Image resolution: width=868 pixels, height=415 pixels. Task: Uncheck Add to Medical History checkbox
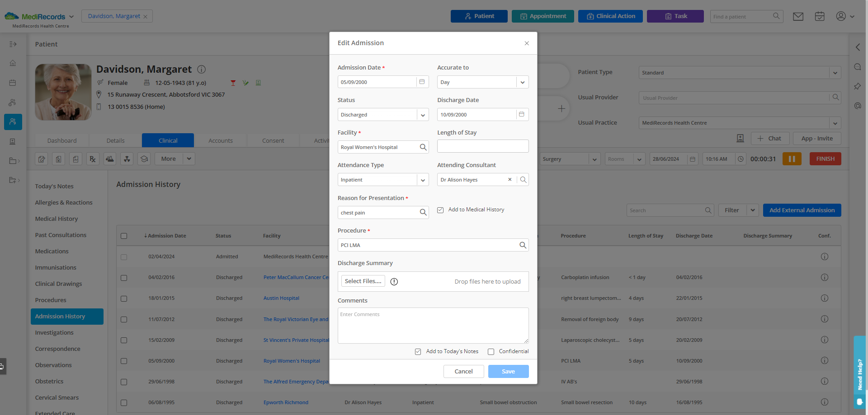[x=440, y=210]
